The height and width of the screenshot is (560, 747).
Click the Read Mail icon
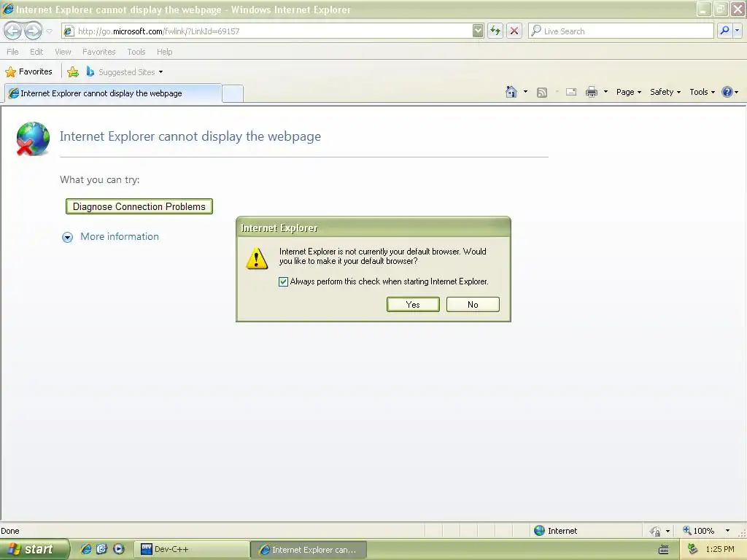click(571, 92)
